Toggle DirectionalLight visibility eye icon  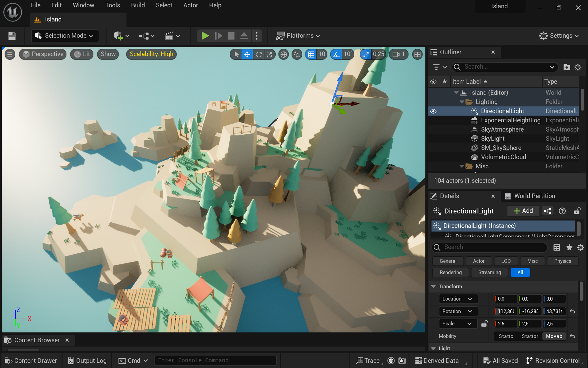tap(433, 111)
